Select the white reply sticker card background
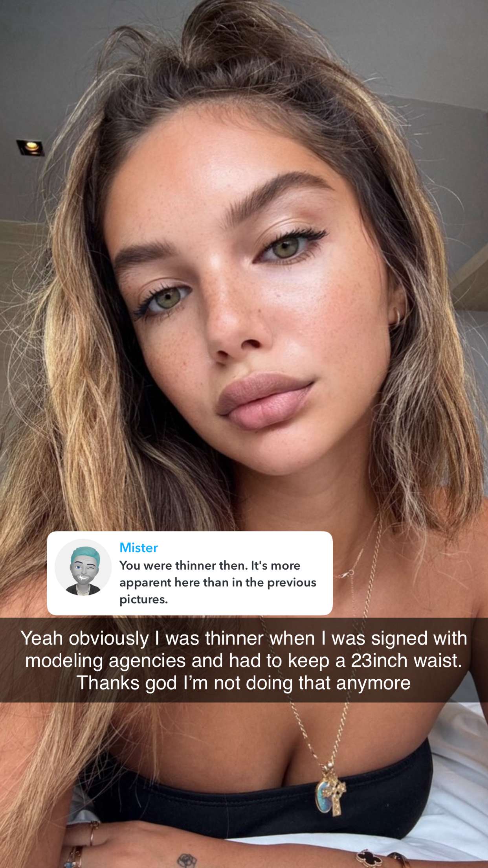488x868 pixels. [190, 573]
